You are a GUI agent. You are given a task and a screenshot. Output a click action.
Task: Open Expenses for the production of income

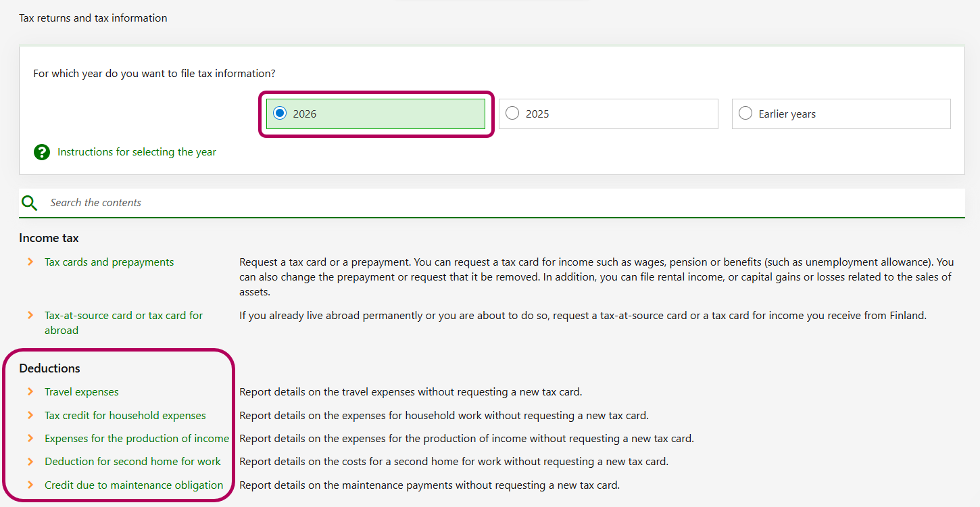pos(137,439)
